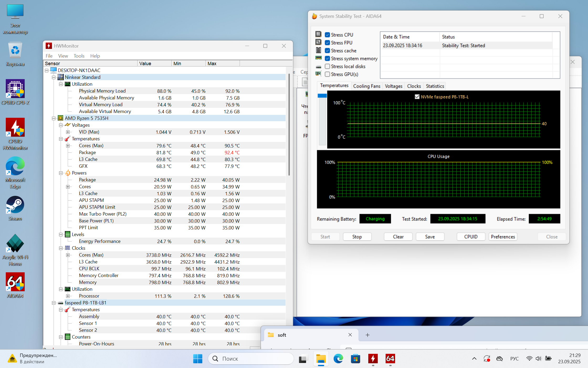The height and width of the screenshot is (368, 588).
Task: Uncheck the Stress CPU checkbox
Action: click(x=327, y=35)
